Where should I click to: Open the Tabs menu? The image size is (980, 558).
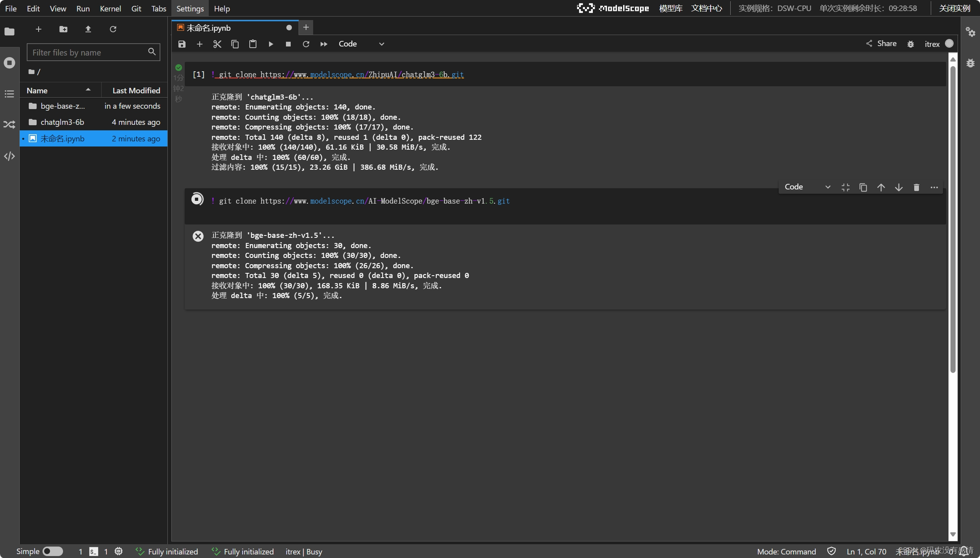click(x=159, y=8)
